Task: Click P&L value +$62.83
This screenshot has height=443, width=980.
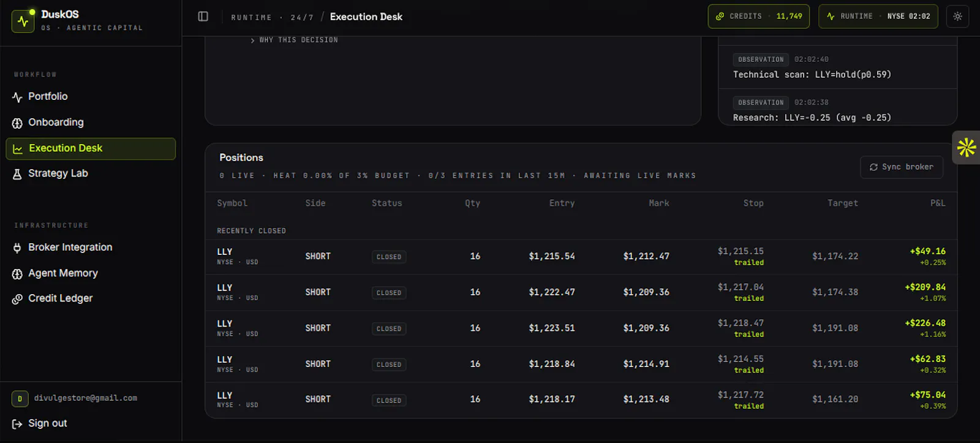Action: point(927,359)
